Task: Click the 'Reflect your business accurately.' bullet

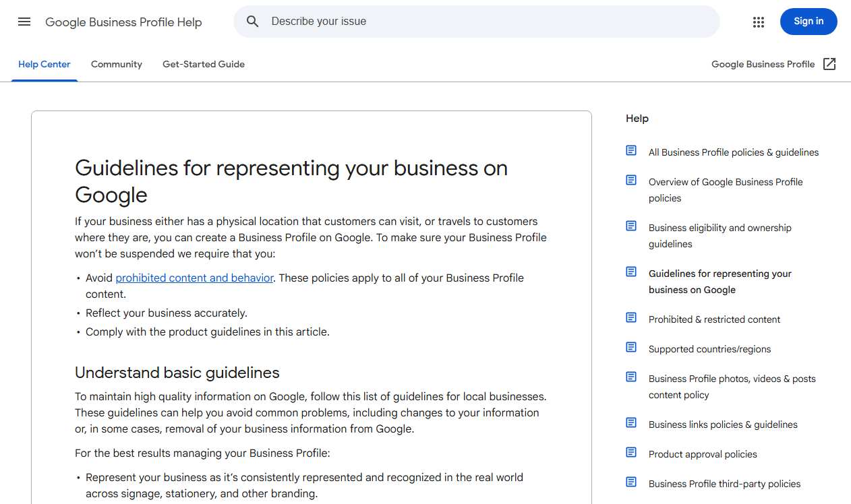Action: [x=167, y=313]
